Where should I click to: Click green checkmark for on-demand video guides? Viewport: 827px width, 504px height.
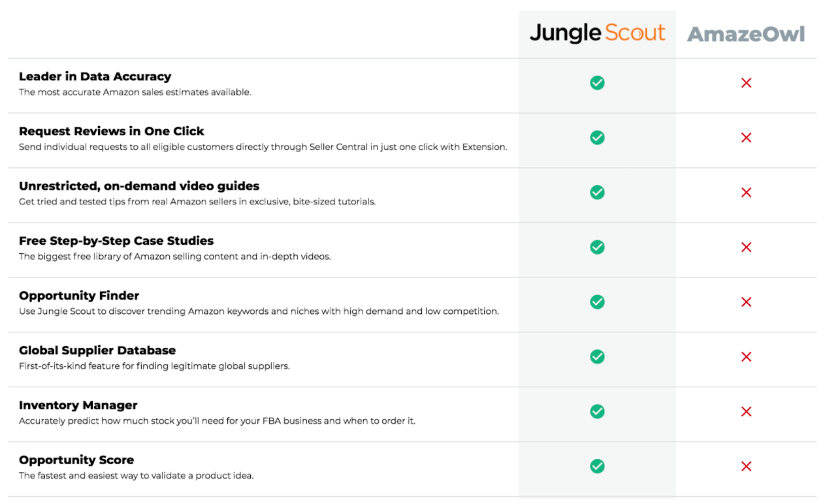[597, 193]
